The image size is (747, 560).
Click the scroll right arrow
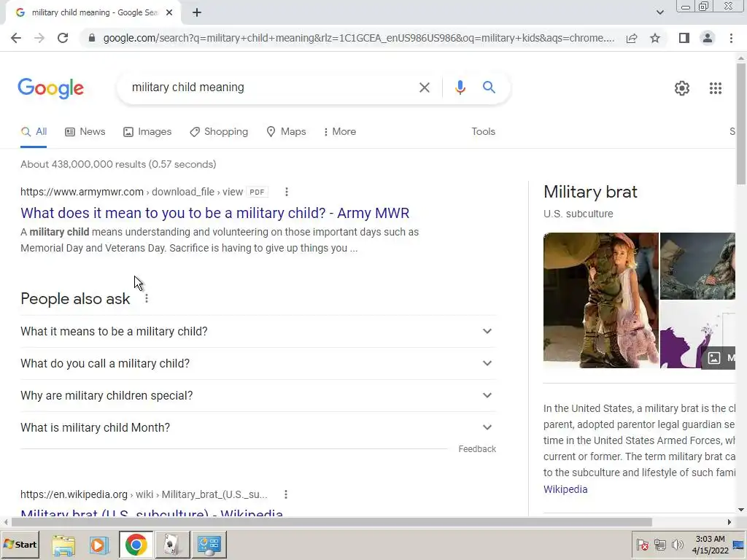(729, 522)
